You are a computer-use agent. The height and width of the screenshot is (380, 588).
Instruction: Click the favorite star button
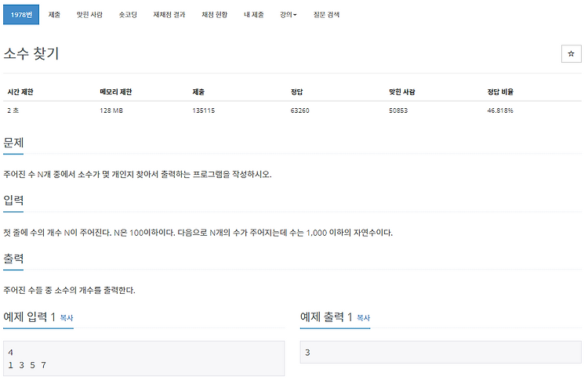click(x=571, y=53)
